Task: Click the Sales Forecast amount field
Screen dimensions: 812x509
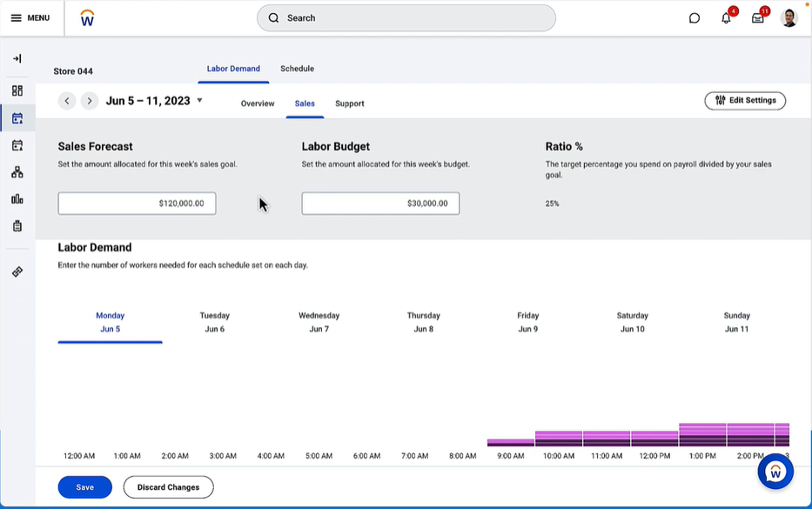Action: pos(137,204)
